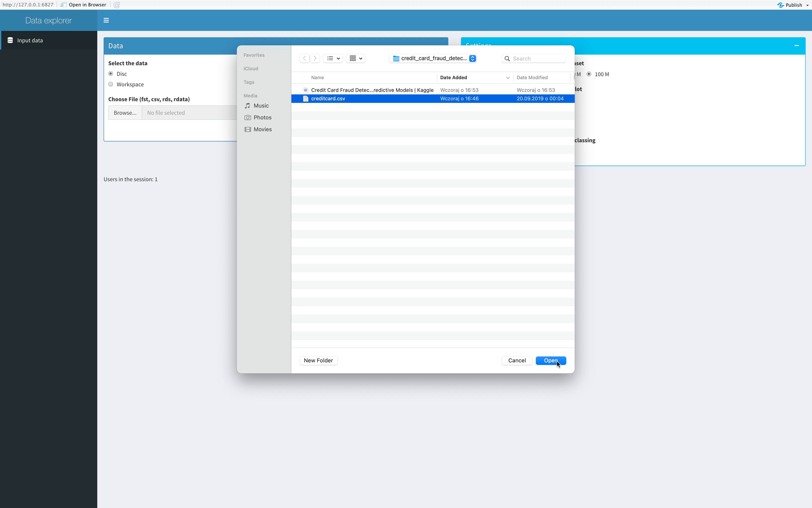Screen dimensions: 812x508
Task: Expand the Favorites sidebar section
Action: (254, 55)
